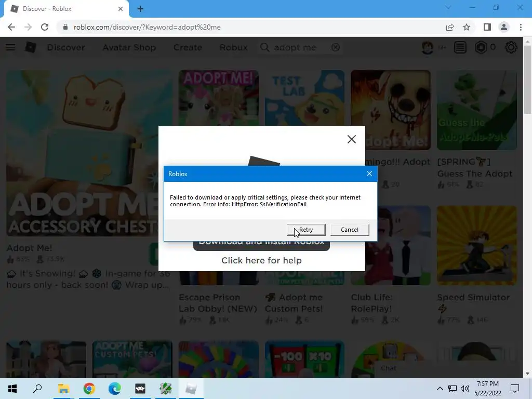Screen dimensions: 532x399
Task: Open the browser side panel icon
Action: (x=487, y=27)
